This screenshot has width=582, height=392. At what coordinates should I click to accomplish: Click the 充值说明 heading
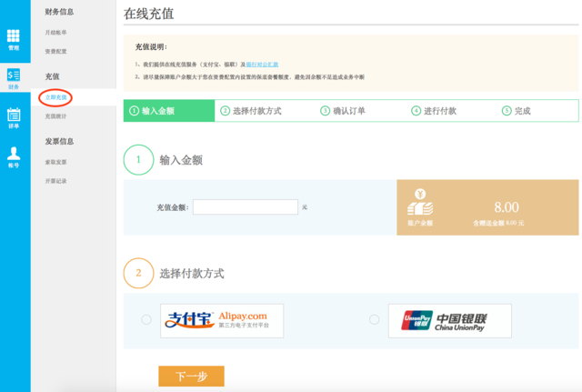151,46
